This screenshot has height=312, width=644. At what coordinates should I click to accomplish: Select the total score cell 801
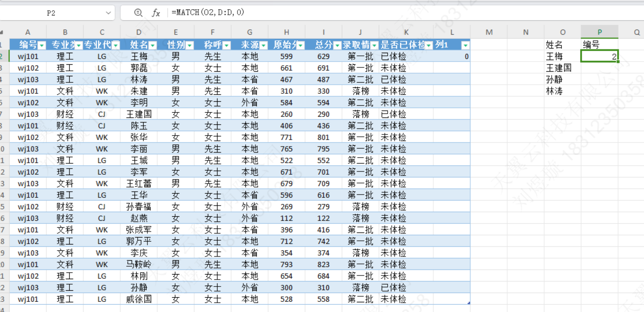coord(323,137)
